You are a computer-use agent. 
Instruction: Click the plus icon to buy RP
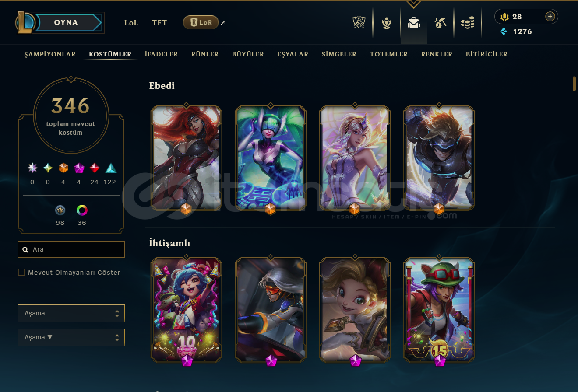[550, 17]
